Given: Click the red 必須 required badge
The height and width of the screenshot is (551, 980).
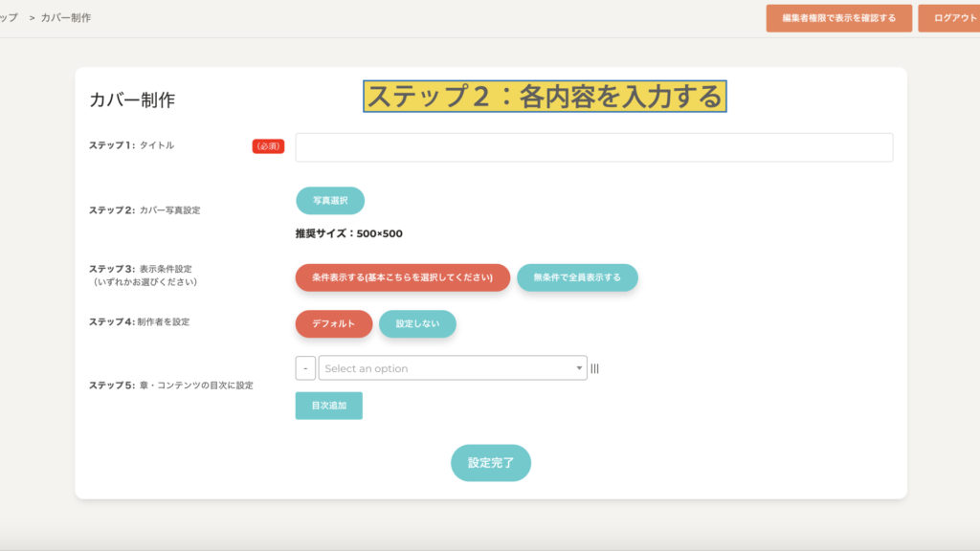Looking at the screenshot, I should tap(268, 146).
